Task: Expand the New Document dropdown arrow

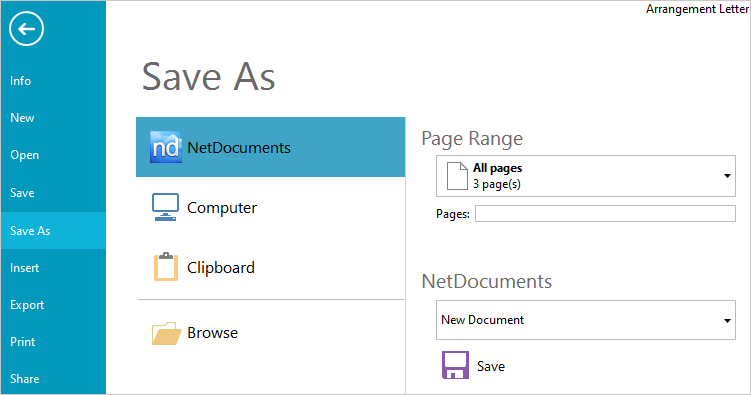Action: pyautogui.click(x=727, y=320)
